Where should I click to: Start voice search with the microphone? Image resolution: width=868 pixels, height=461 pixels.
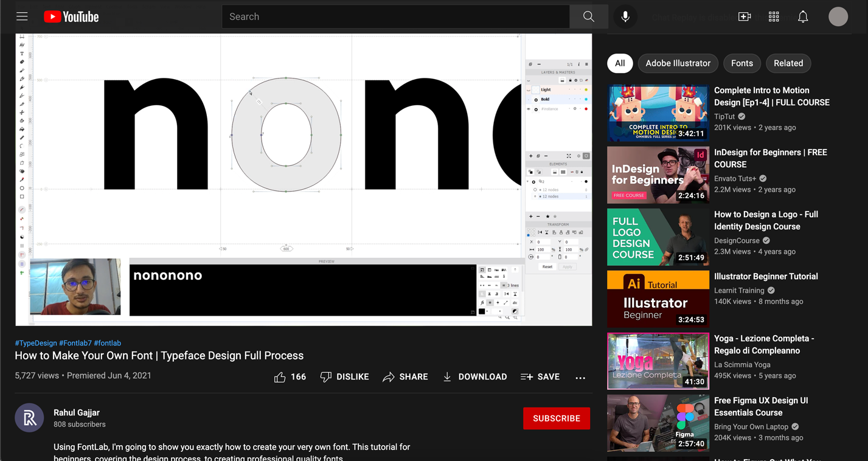[x=625, y=17]
